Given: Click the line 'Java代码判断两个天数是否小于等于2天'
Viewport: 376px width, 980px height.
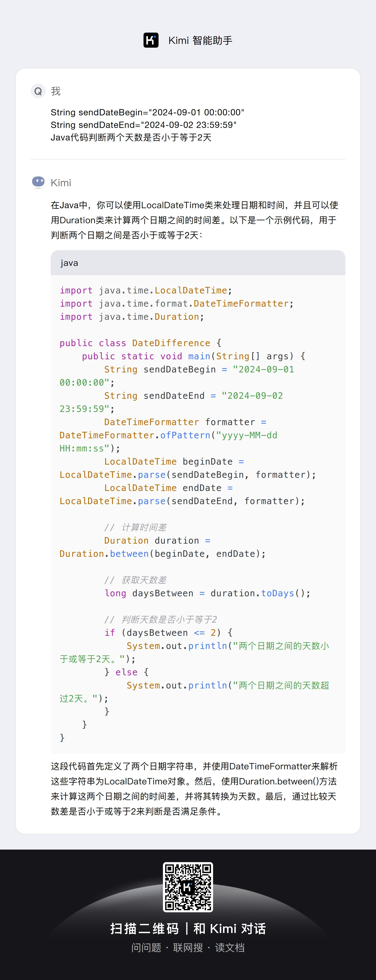Looking at the screenshot, I should [x=131, y=137].
